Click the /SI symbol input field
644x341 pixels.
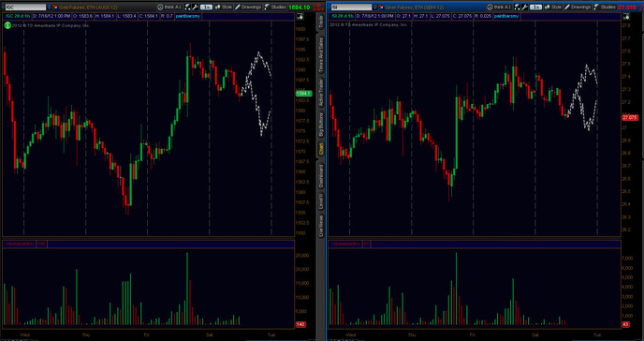pyautogui.click(x=350, y=7)
